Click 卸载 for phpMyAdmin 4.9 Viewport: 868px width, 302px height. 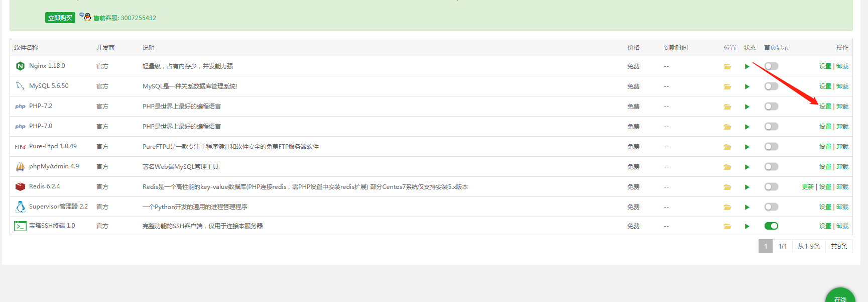coord(842,167)
